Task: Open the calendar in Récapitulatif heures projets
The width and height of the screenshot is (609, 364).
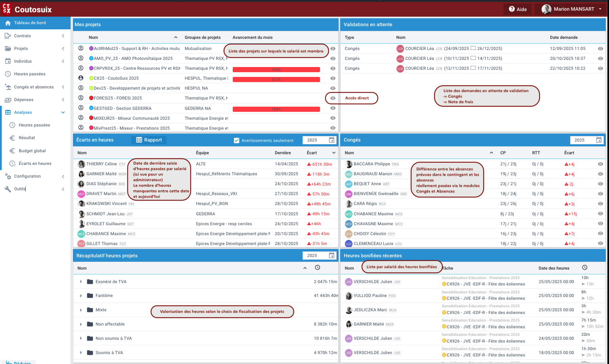Action: (331, 255)
